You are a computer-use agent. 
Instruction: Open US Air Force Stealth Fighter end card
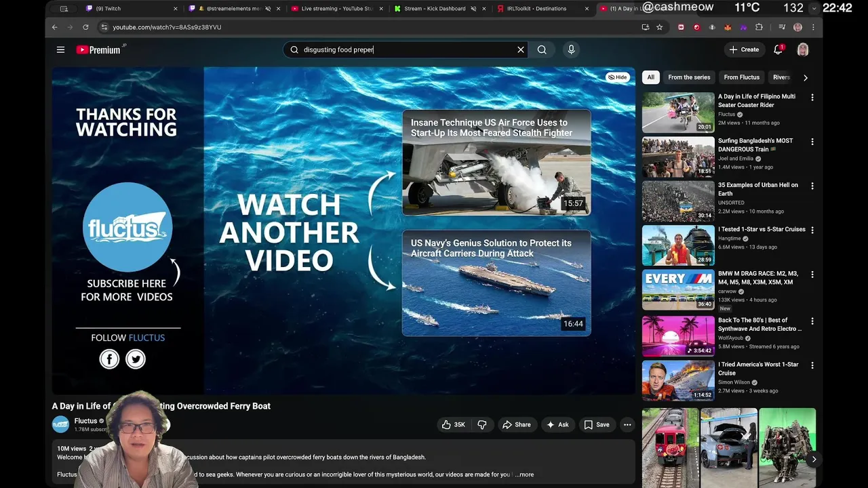pyautogui.click(x=496, y=162)
